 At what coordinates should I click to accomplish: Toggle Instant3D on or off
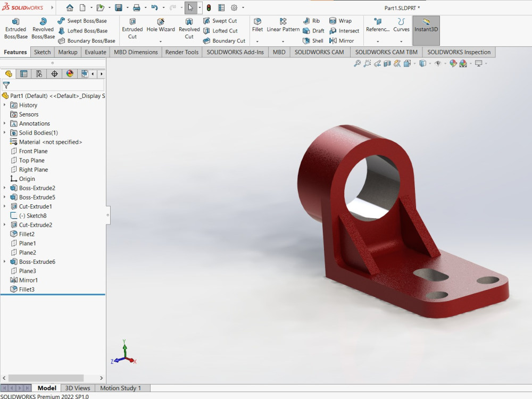click(426, 30)
